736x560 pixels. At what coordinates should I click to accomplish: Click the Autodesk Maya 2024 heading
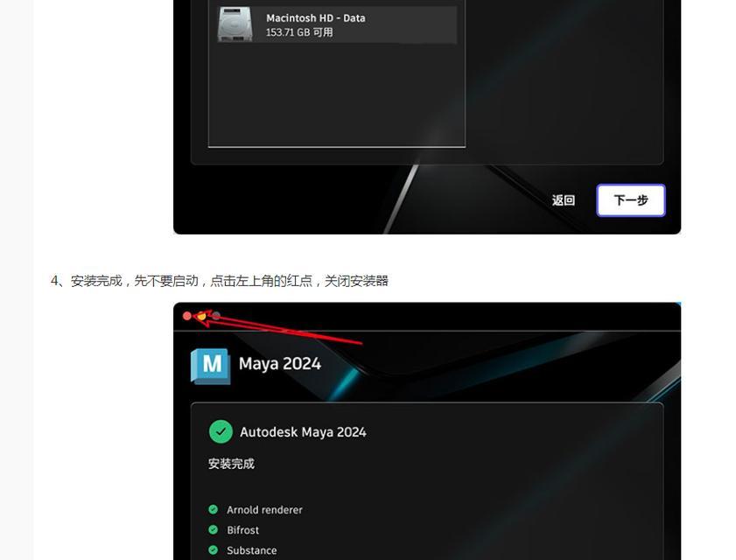coord(303,432)
